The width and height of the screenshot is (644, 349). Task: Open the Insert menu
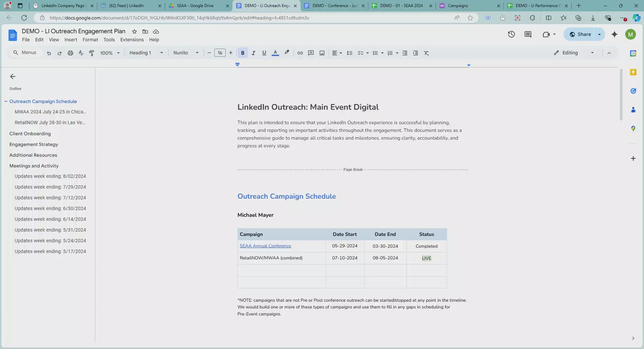(71, 40)
